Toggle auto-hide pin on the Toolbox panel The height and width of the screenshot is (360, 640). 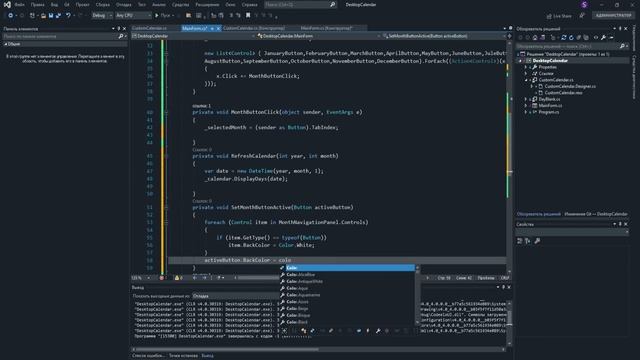point(119,29)
